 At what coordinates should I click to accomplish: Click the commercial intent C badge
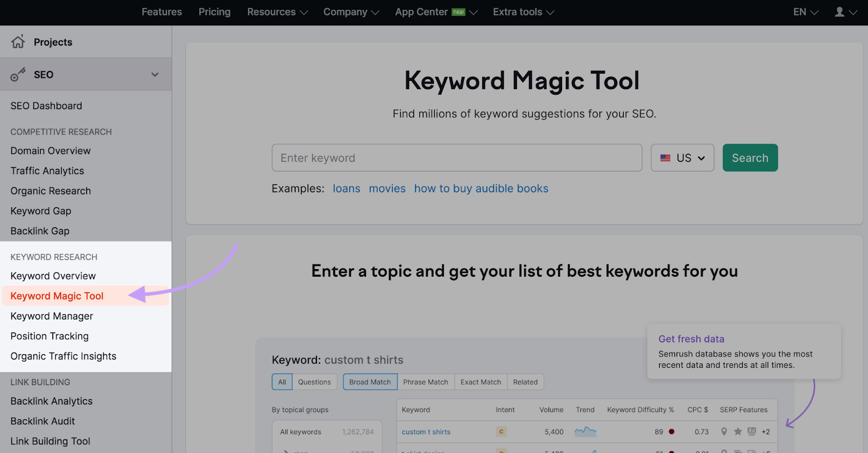(501, 432)
